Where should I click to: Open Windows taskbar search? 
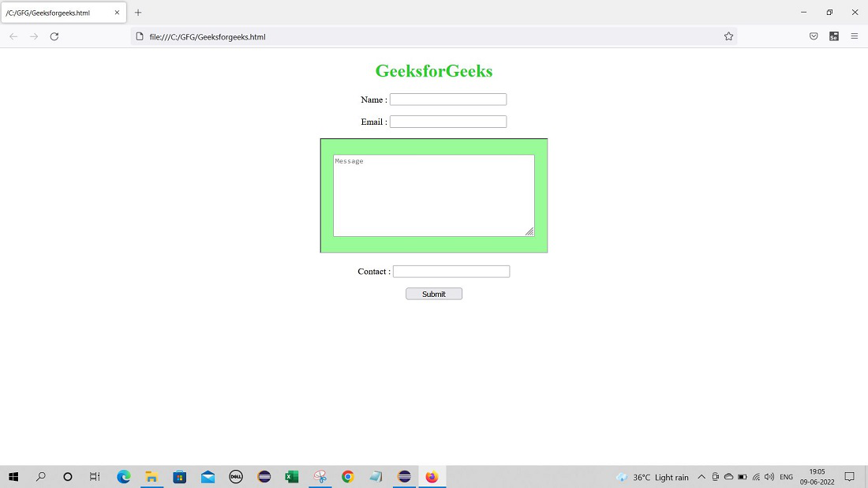[40, 477]
